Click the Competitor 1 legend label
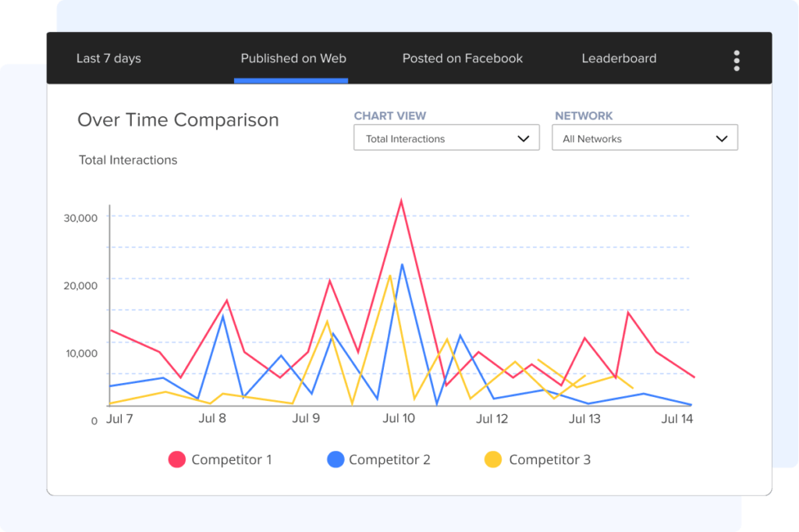Viewport: 799px width, 532px height. pyautogui.click(x=232, y=459)
